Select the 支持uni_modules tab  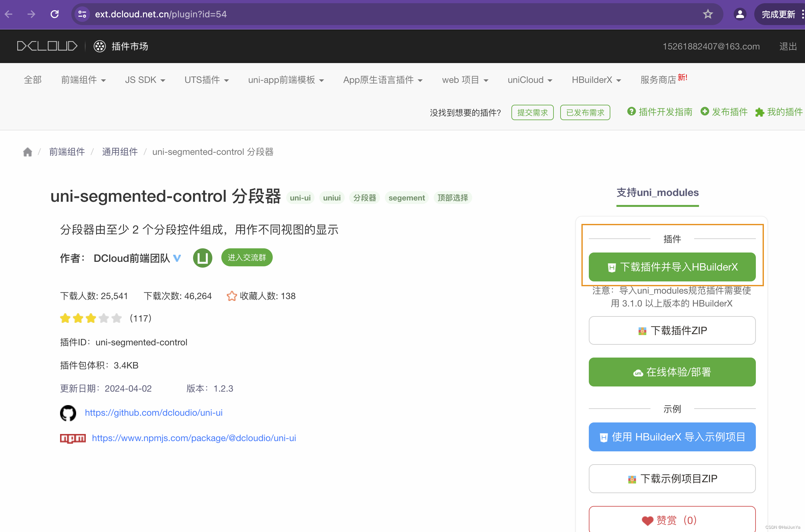[x=658, y=193]
